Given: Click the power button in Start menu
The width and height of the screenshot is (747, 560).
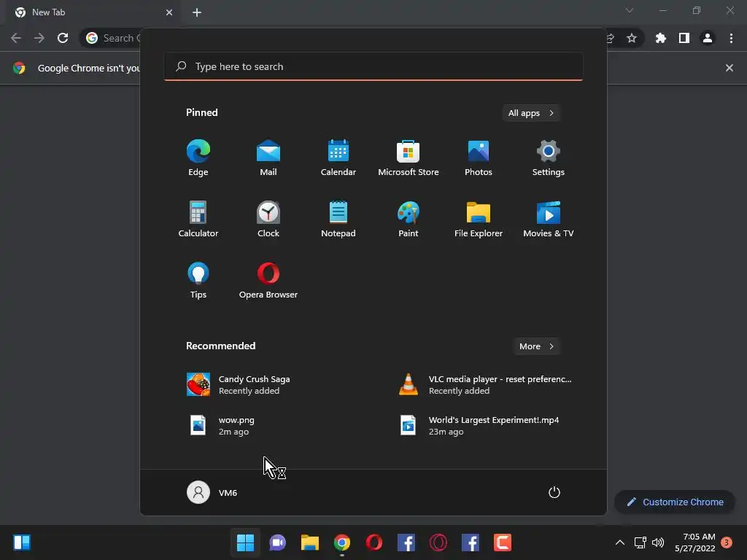Looking at the screenshot, I should coord(554,492).
